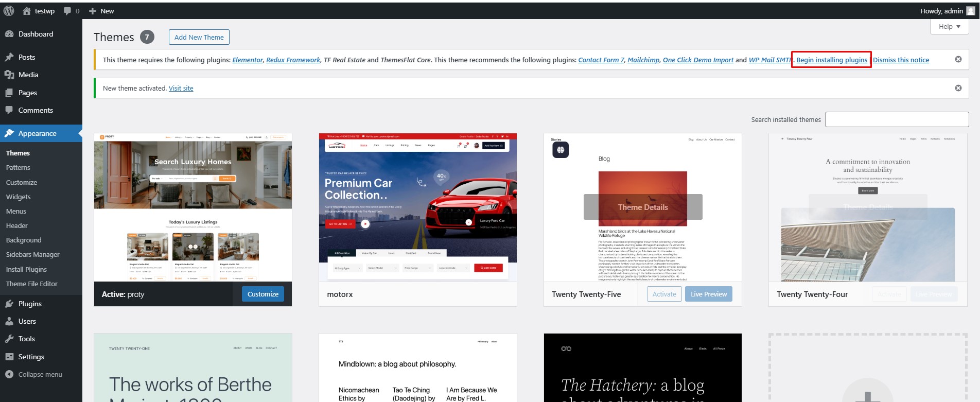Screen dimensions: 980x402
Task: Select the Twenty Twenty-Four theme screenshot
Action: click(868, 207)
